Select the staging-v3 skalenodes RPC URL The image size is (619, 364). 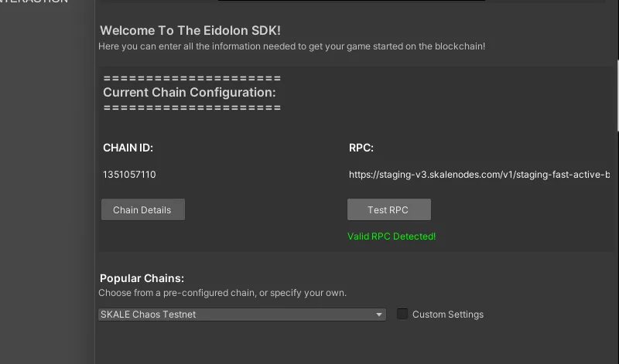(x=479, y=175)
